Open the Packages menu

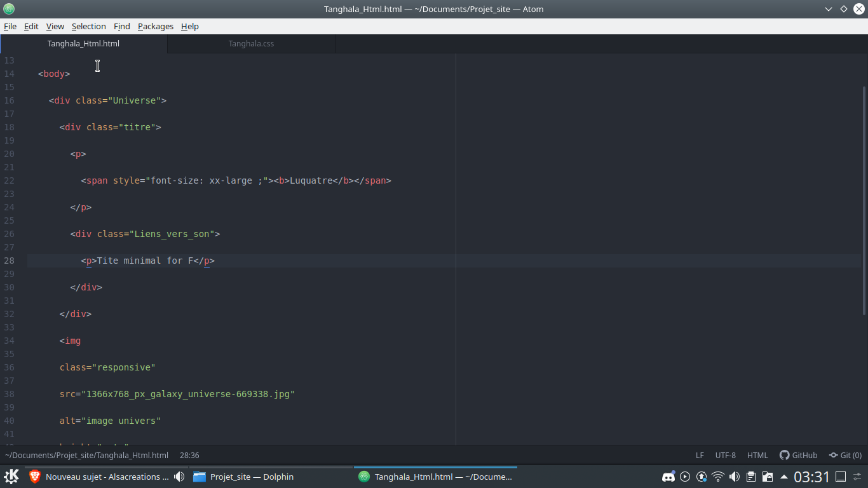(156, 26)
